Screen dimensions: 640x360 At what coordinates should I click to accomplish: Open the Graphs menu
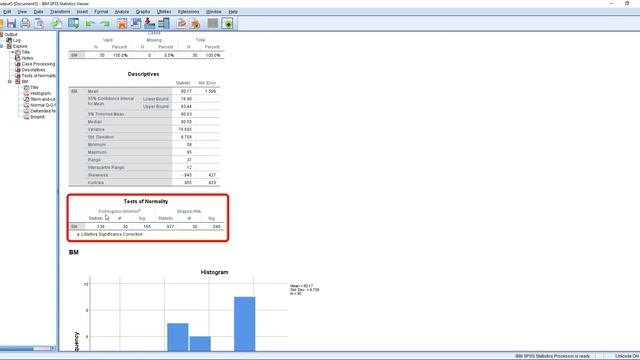pos(143,12)
